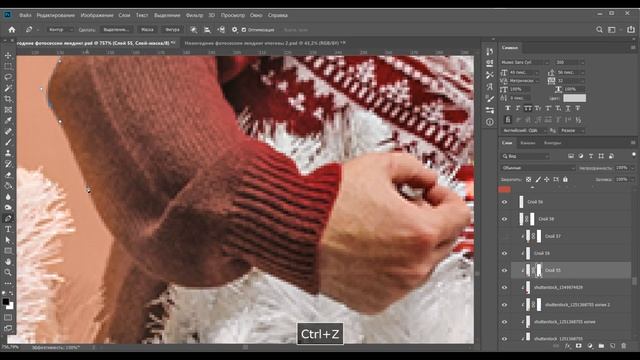Click the Фигура button
This screenshot has height=360, width=640.
tap(172, 30)
